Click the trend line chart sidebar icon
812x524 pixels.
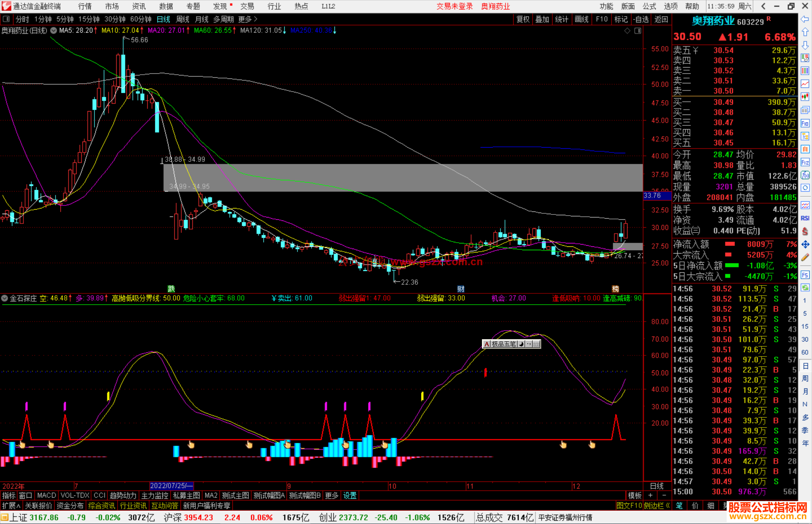(805, 84)
